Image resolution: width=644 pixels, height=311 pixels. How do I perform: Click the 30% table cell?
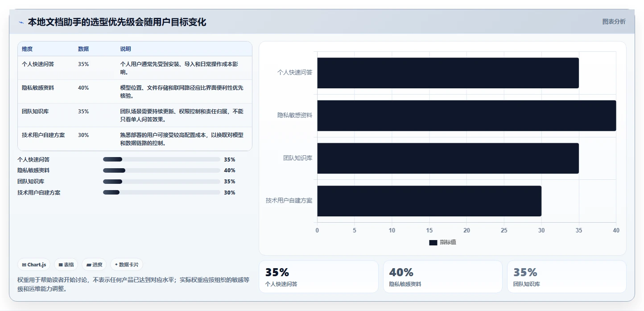[x=83, y=135]
